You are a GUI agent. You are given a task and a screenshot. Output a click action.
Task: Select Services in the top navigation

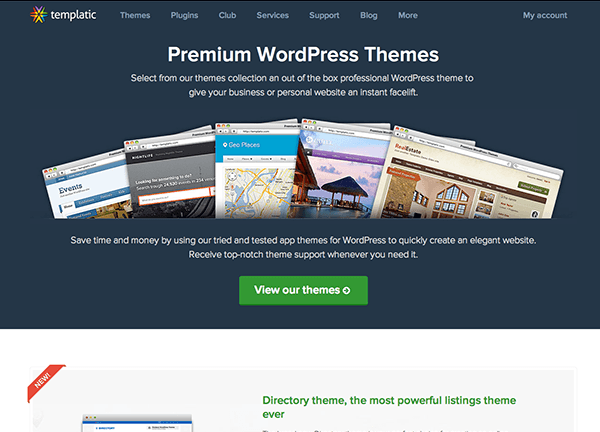click(273, 16)
